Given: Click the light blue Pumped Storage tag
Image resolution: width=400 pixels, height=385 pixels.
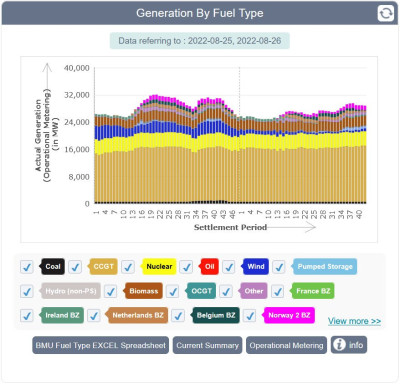Looking at the screenshot, I should point(324,267).
